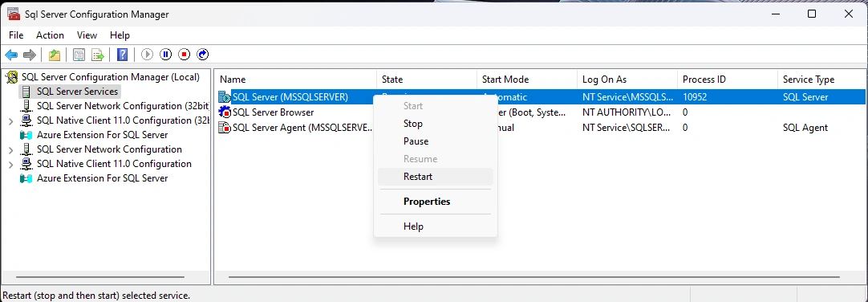This screenshot has width=868, height=302.
Task: Select the SQL Server (MSSQLSERVER) service name
Action: 290,97
